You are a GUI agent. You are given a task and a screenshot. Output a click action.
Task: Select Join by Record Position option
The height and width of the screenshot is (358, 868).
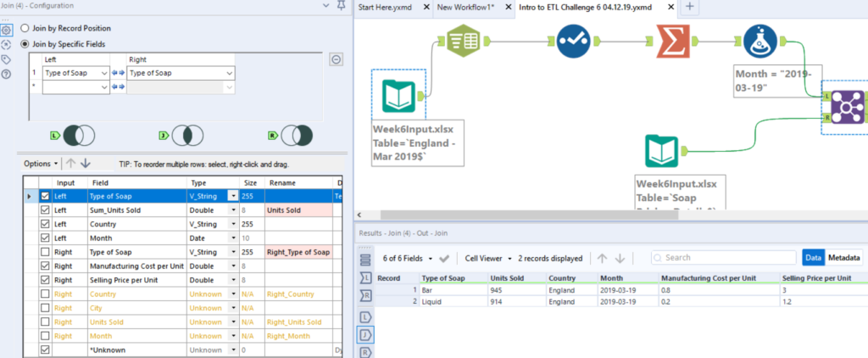click(x=25, y=28)
